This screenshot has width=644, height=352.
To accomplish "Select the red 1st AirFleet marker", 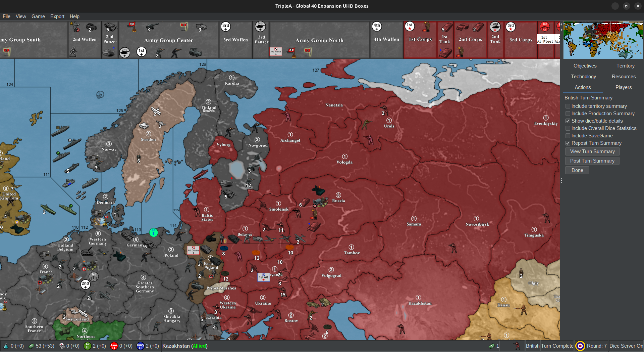I will 545,27.
